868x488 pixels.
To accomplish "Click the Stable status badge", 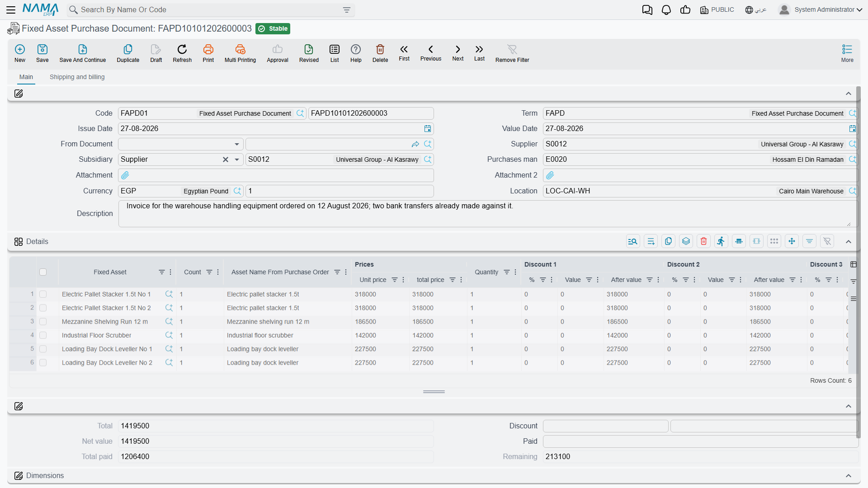I will click(273, 29).
